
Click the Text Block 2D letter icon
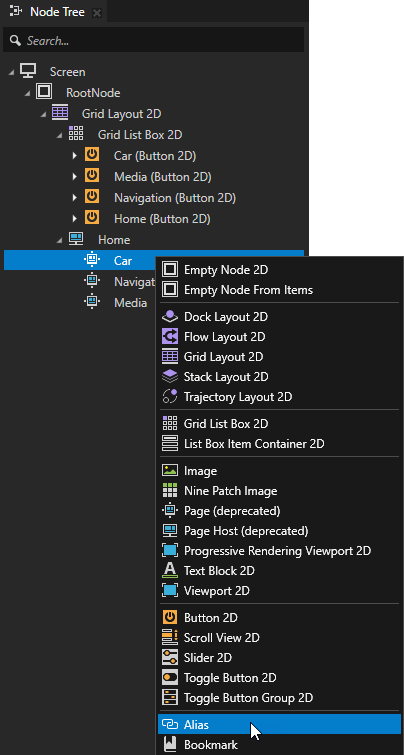[x=170, y=570]
